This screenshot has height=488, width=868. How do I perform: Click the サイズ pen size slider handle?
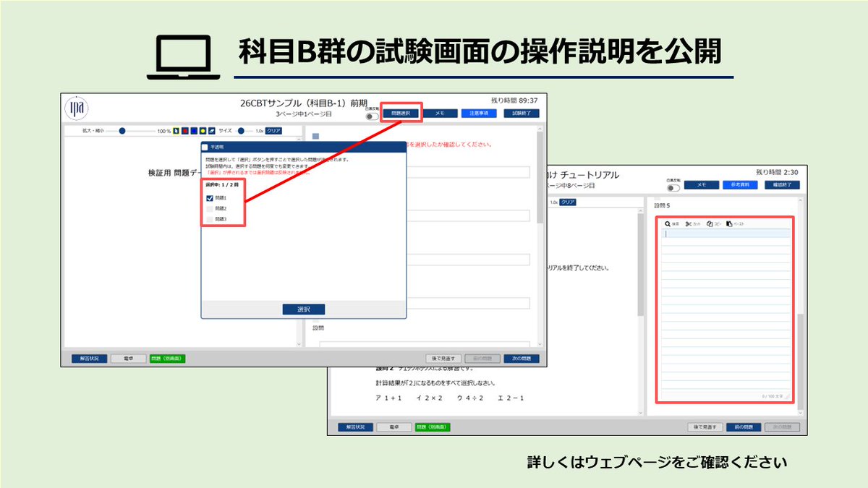[x=241, y=131]
